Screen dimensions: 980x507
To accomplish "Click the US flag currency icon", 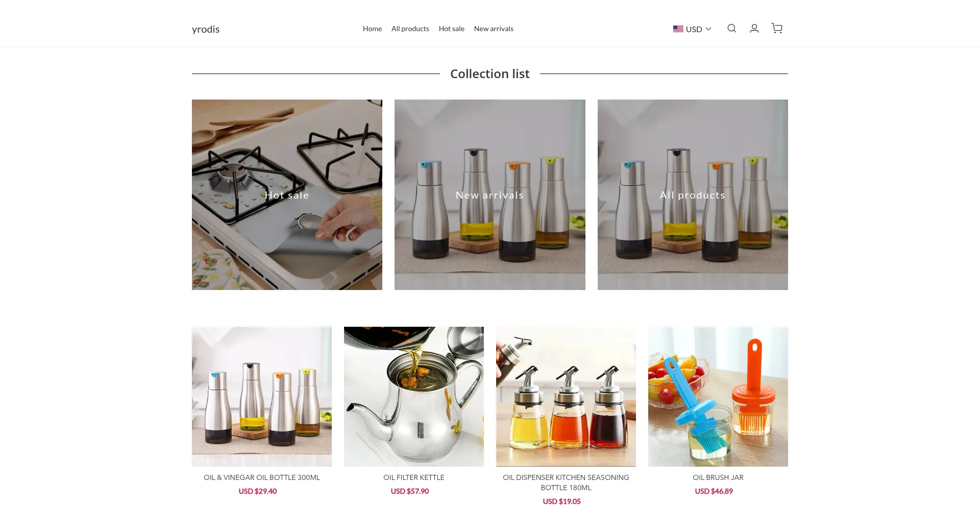I will pos(678,29).
